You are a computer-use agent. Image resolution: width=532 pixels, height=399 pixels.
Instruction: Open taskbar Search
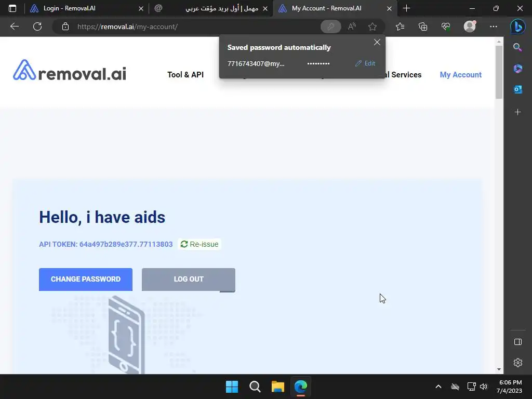[x=255, y=387]
